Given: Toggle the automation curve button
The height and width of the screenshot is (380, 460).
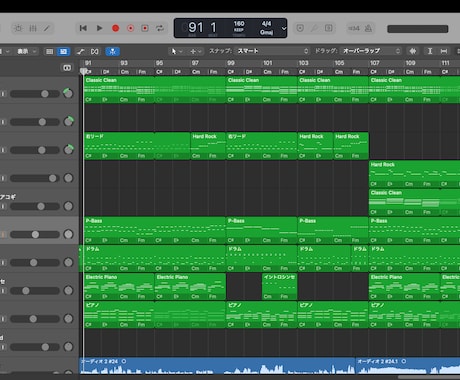Looking at the screenshot, I should (x=80, y=51).
